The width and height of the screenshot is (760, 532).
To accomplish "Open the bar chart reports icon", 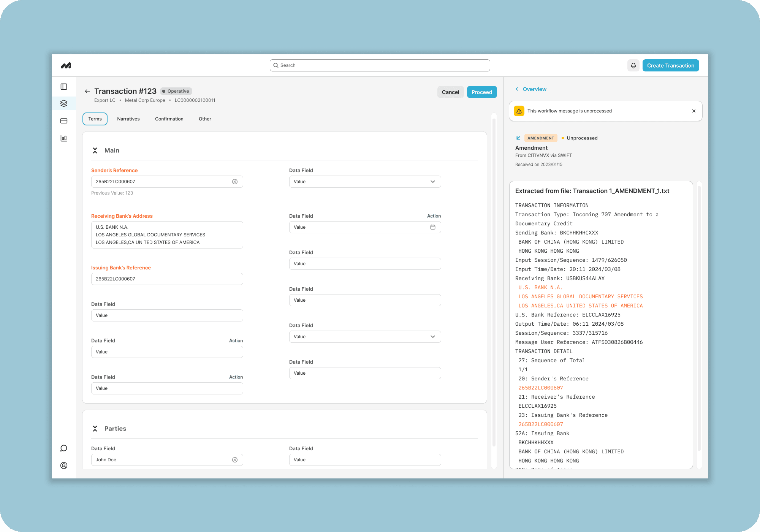I will [x=64, y=138].
